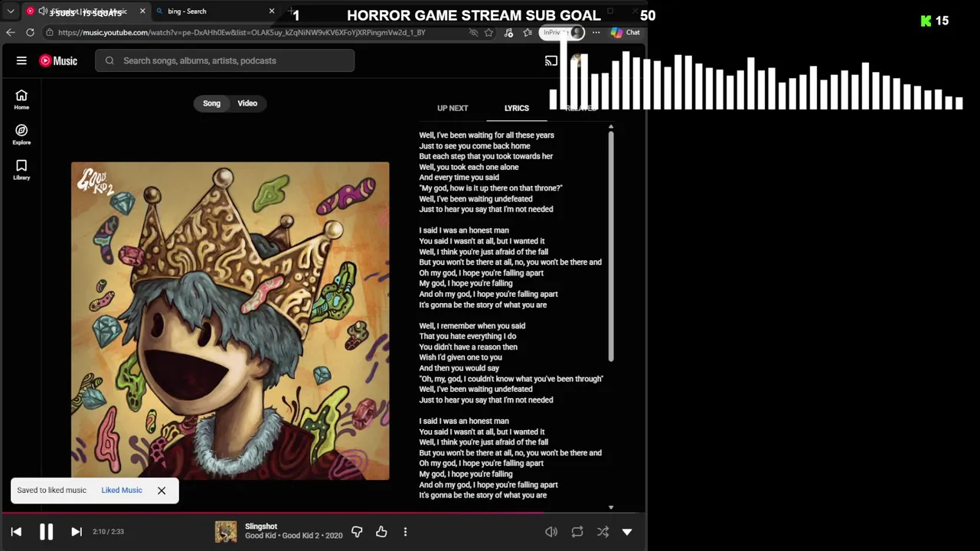Open the Liked Music link
This screenshot has width=980, height=551.
pyautogui.click(x=122, y=490)
